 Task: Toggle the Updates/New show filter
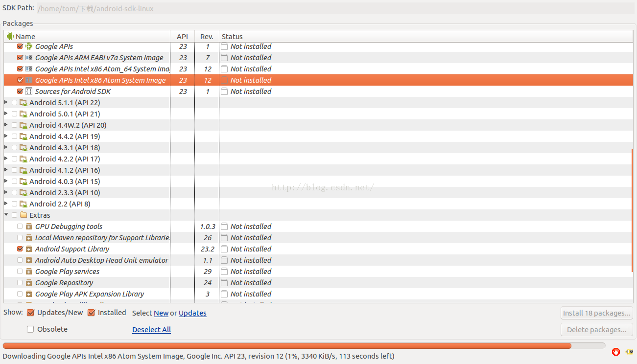[x=30, y=313]
